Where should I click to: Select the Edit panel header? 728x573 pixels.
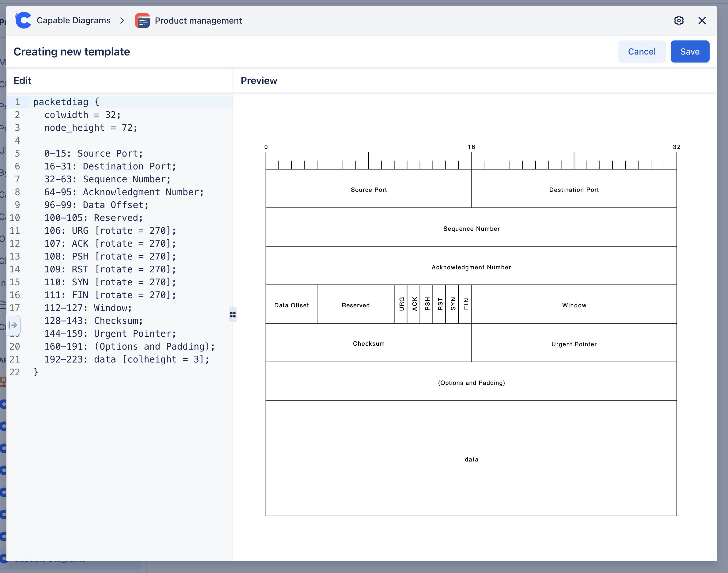(22, 81)
